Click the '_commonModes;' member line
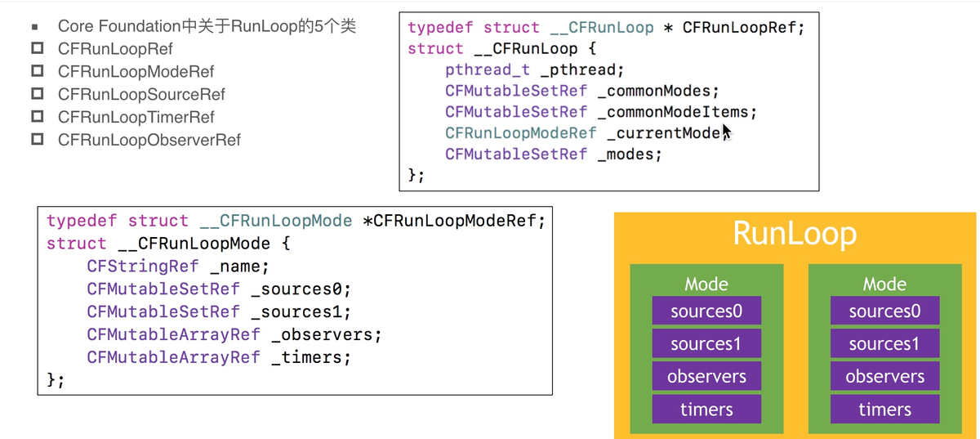The width and height of the screenshot is (980, 439). click(582, 91)
